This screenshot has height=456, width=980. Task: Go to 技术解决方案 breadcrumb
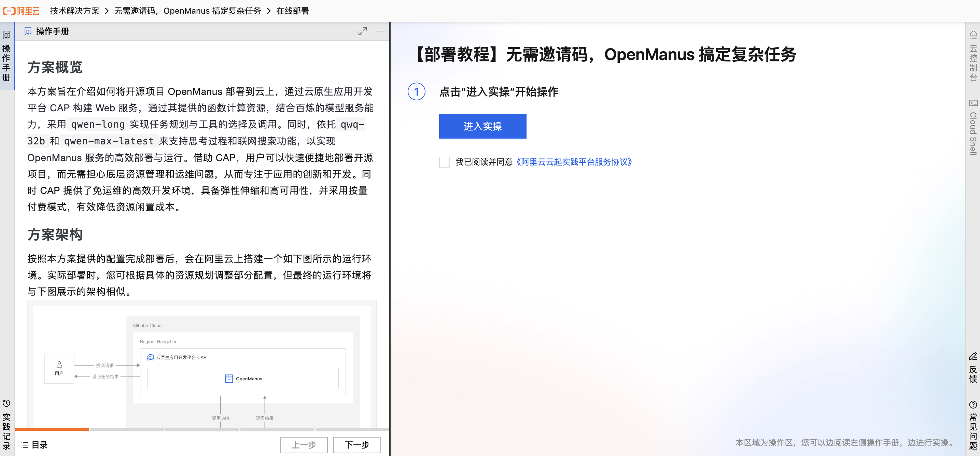point(74,11)
